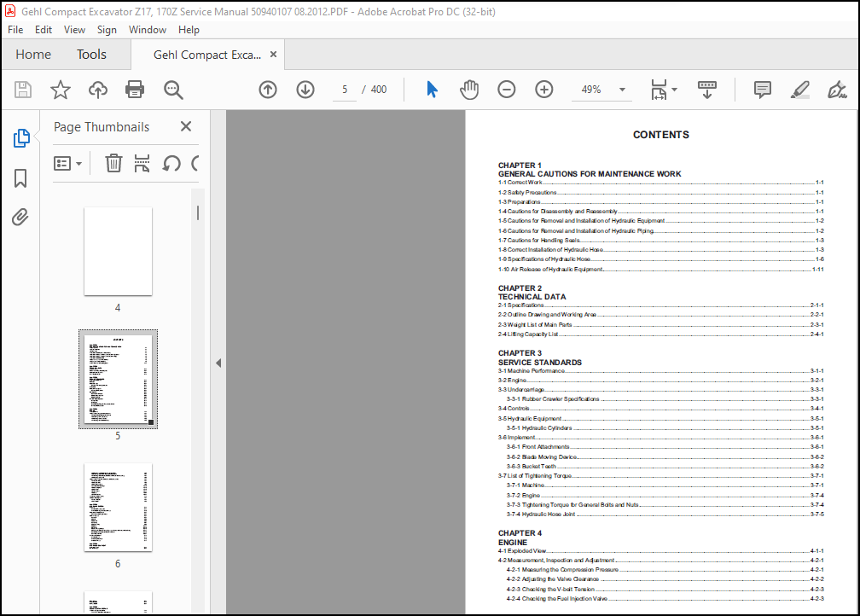The height and width of the screenshot is (616, 860).
Task: Show the Page Thumbnails pane icon
Action: (20, 138)
